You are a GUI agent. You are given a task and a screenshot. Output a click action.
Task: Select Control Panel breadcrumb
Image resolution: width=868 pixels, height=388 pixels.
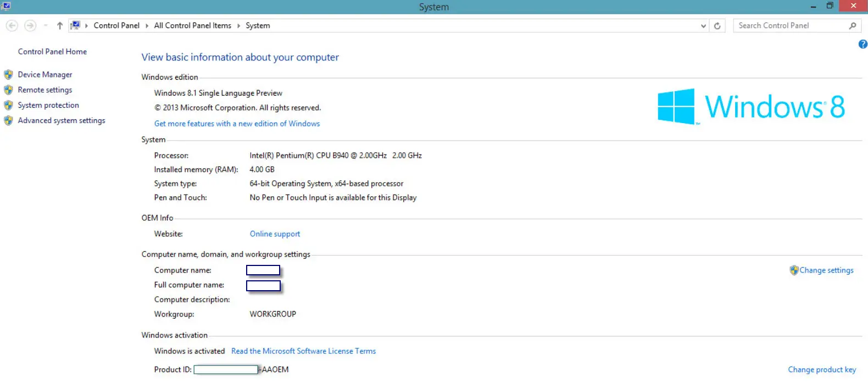[x=116, y=25]
